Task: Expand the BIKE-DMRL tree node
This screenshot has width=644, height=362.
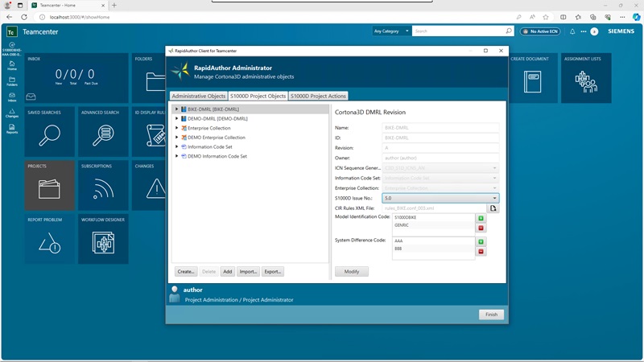Action: pos(176,109)
